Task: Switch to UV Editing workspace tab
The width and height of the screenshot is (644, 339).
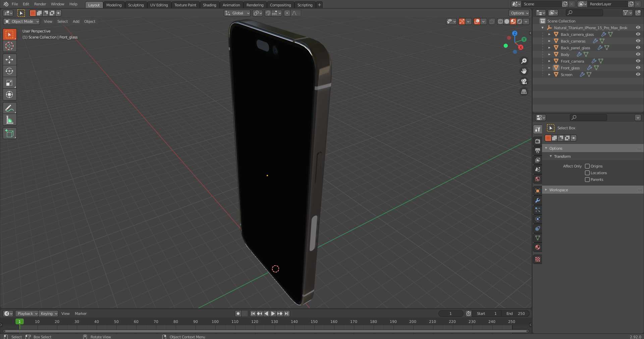Action: coord(159,5)
